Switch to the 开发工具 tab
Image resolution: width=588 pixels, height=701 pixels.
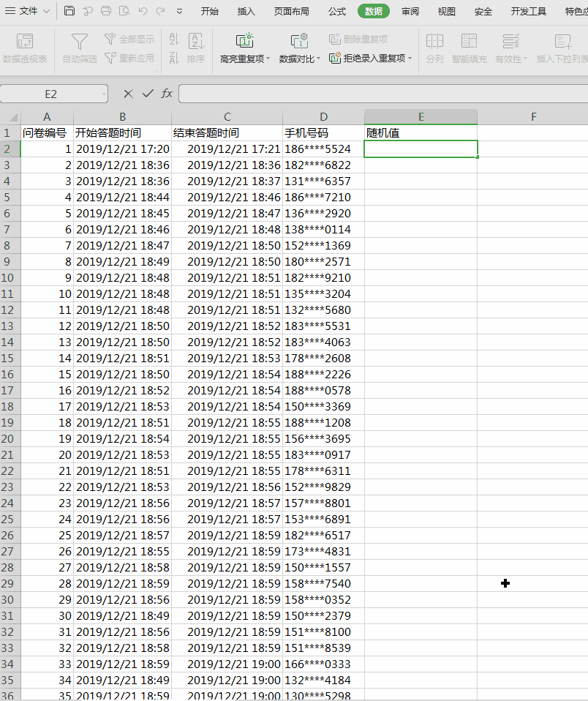click(x=529, y=11)
